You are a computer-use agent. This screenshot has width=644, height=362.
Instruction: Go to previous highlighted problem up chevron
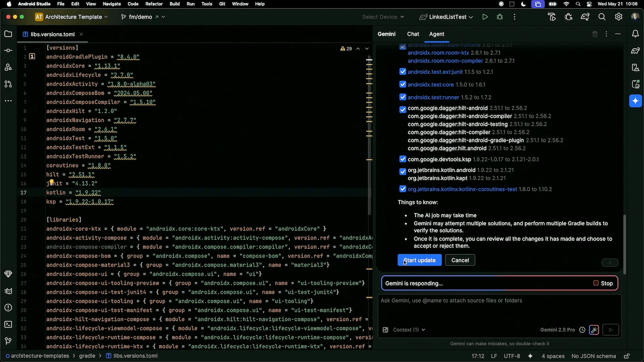point(358,49)
